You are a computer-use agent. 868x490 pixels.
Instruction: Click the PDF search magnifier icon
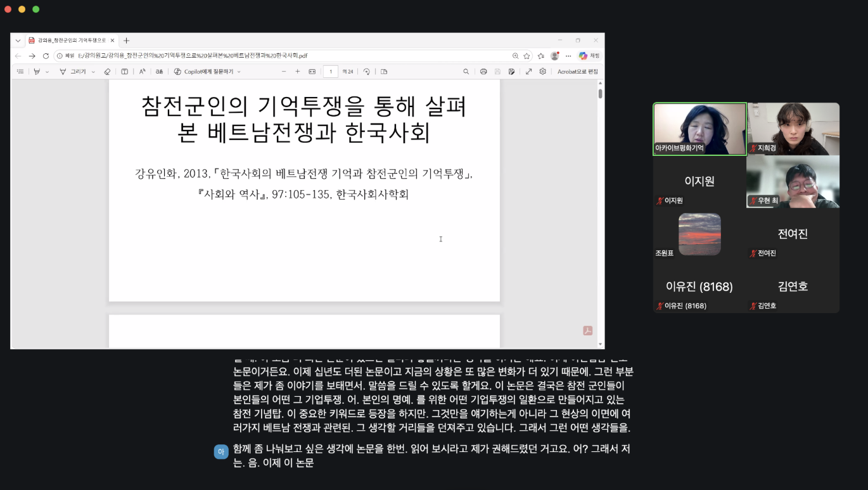click(x=466, y=72)
